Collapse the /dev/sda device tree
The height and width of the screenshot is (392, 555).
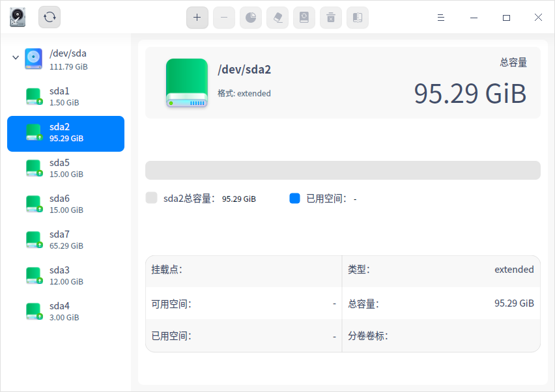pos(15,59)
